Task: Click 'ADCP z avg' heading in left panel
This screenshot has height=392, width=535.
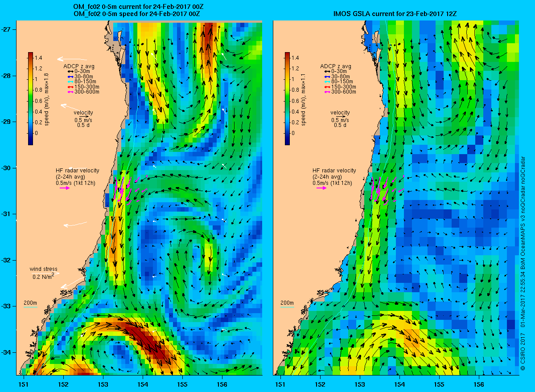Action: (x=79, y=66)
